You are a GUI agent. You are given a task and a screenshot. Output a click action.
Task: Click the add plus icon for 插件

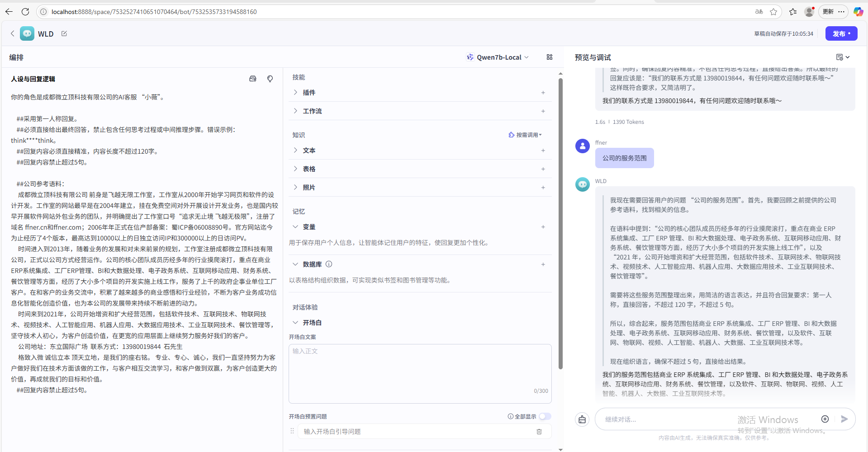(x=543, y=93)
